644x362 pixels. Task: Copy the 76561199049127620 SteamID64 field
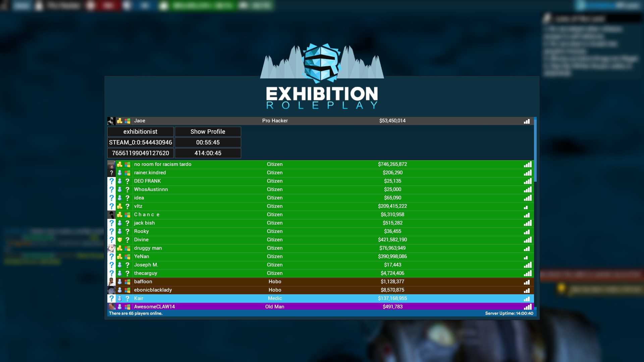[x=141, y=153]
